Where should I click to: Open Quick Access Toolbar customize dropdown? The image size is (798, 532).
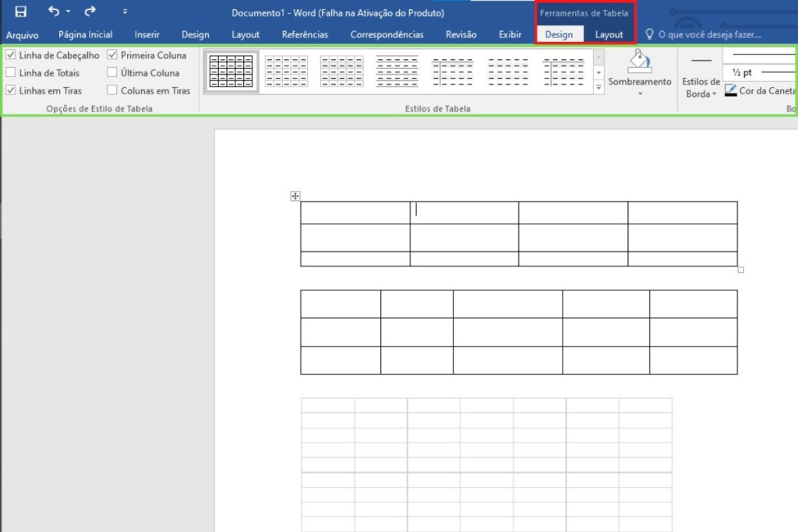pos(125,12)
